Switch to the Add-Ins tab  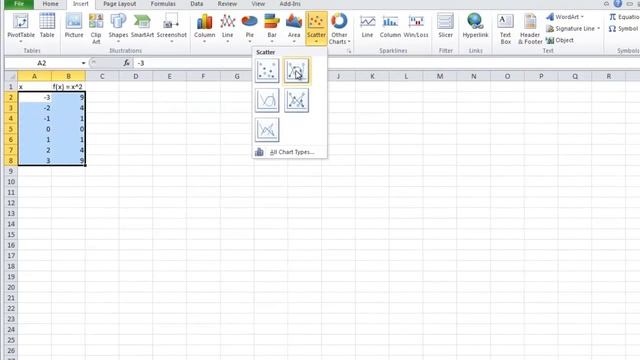click(290, 4)
